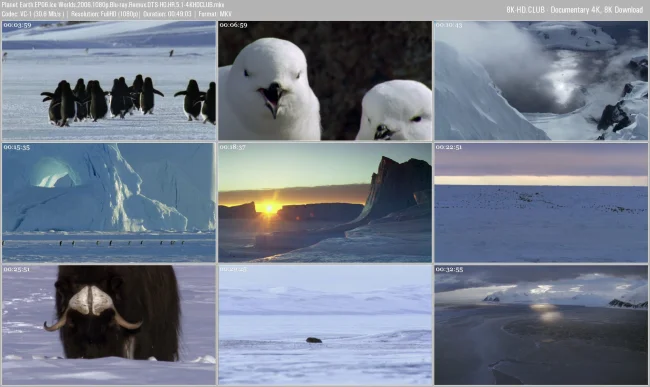Open the 8K-HD.CLUB Documentary Download link
The image size is (650, 387).
[575, 10]
